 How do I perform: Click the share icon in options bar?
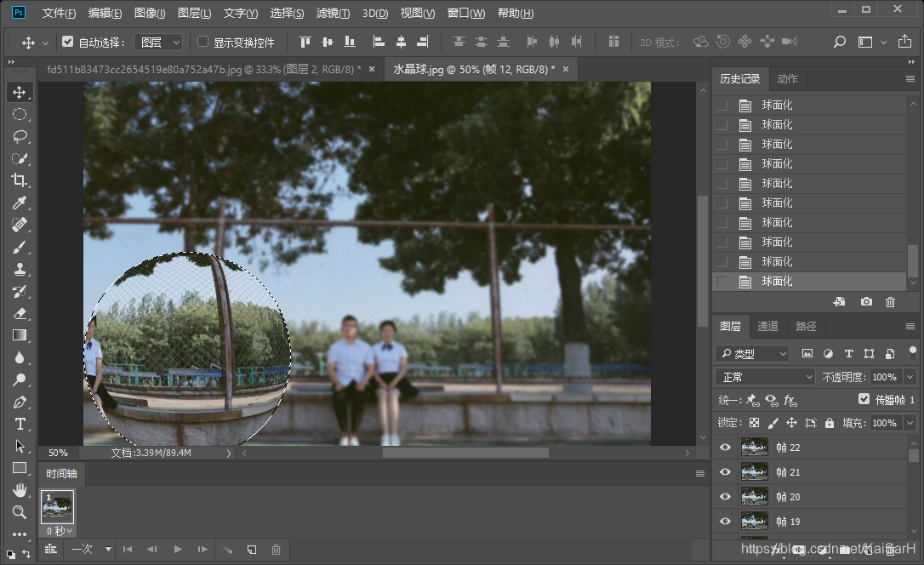pyautogui.click(x=904, y=41)
